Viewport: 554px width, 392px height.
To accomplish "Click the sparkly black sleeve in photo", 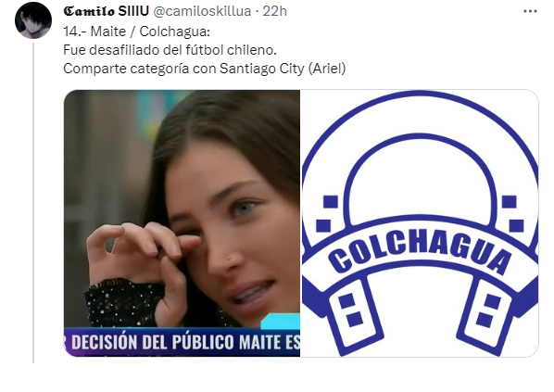I will coord(122,302).
